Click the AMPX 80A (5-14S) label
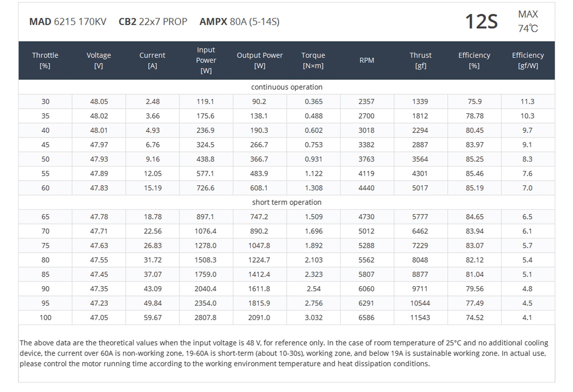 coord(239,22)
